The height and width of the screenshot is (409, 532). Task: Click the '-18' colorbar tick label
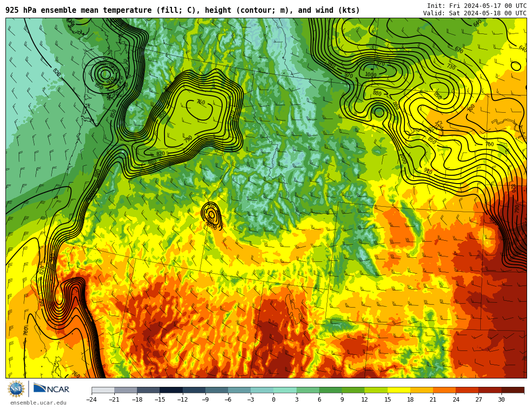tap(137, 400)
